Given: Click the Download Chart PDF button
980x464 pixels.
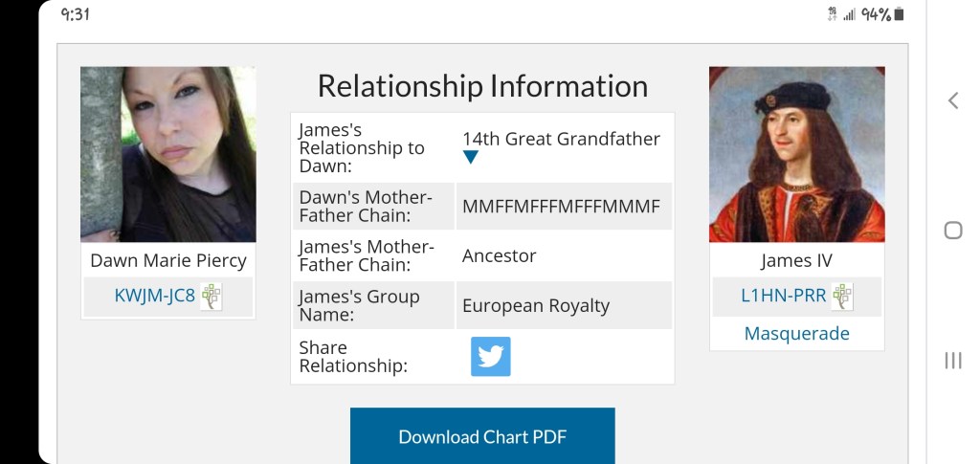Looking at the screenshot, I should point(482,436).
